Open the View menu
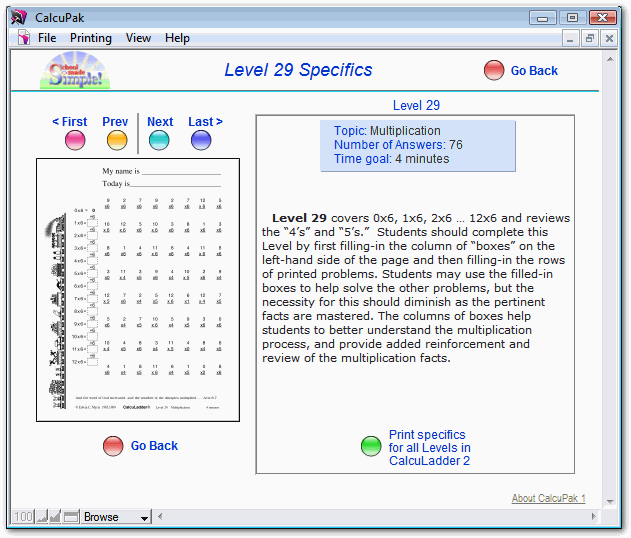Screen dimensions: 631x538 pos(138,38)
